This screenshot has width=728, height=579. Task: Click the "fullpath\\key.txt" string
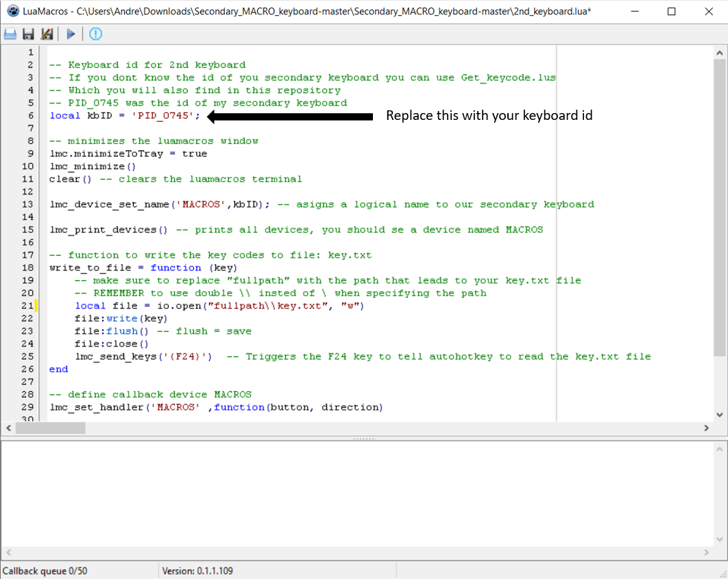coord(267,306)
